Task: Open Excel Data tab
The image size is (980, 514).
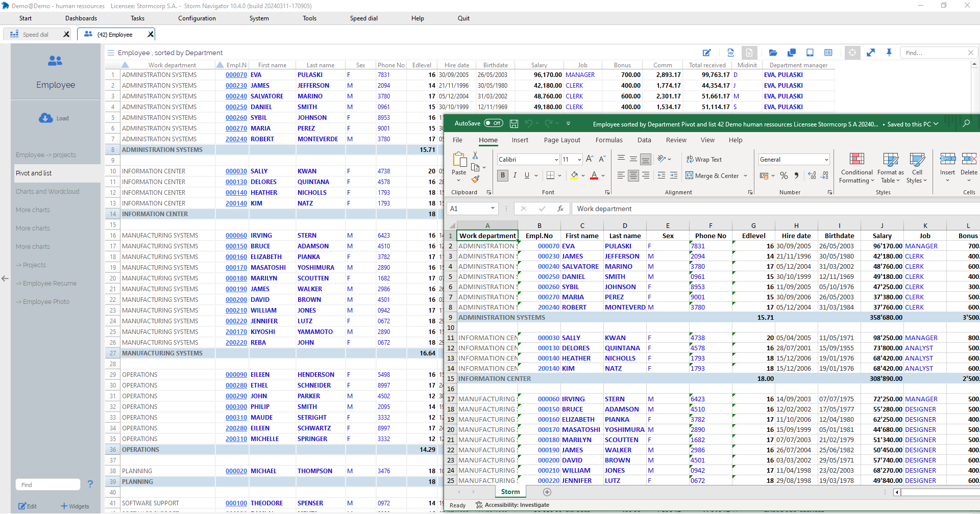Action: [644, 140]
